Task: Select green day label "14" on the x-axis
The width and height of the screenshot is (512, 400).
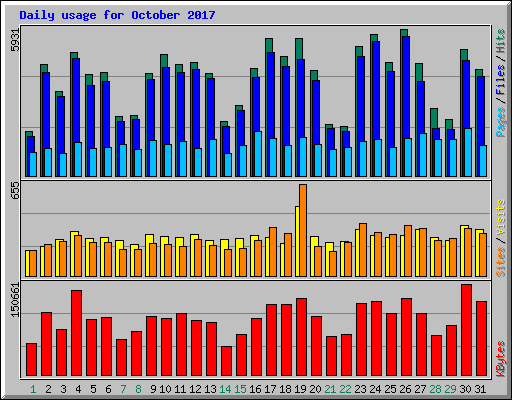Action: click(225, 389)
